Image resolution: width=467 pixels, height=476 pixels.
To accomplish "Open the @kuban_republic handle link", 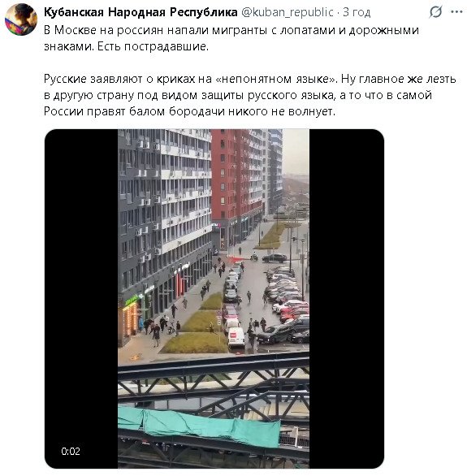I will click(288, 12).
